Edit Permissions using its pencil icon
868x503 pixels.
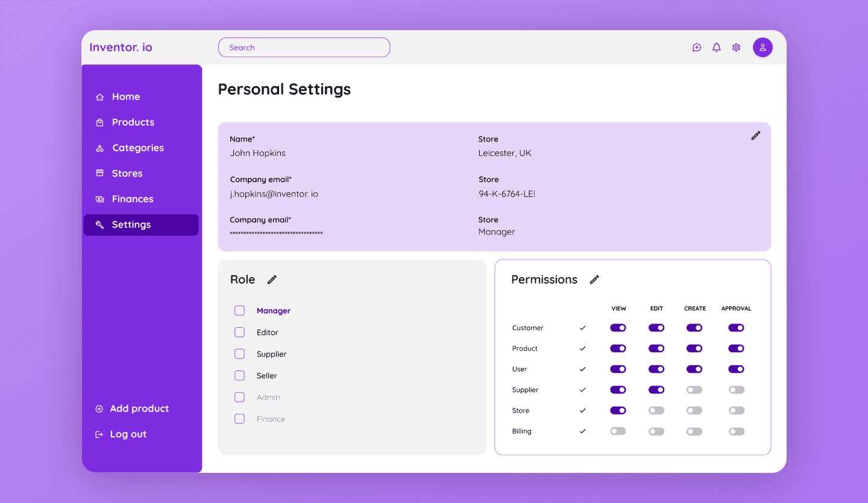[594, 280]
